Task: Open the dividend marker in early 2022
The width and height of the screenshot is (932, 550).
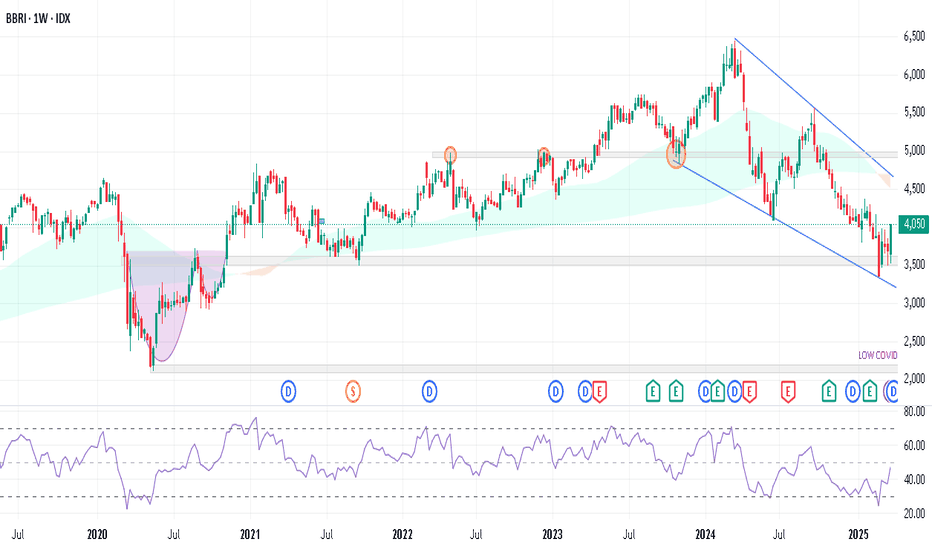Action: coord(430,391)
